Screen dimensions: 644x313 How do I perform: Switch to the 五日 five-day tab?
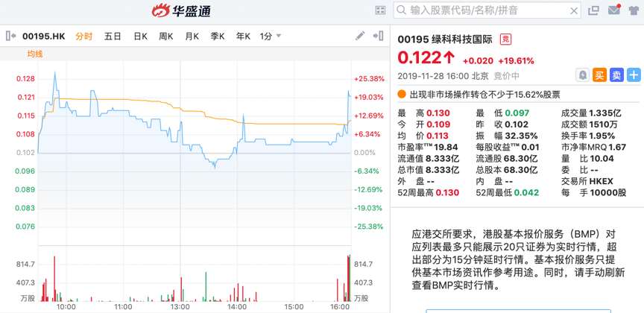tap(113, 36)
